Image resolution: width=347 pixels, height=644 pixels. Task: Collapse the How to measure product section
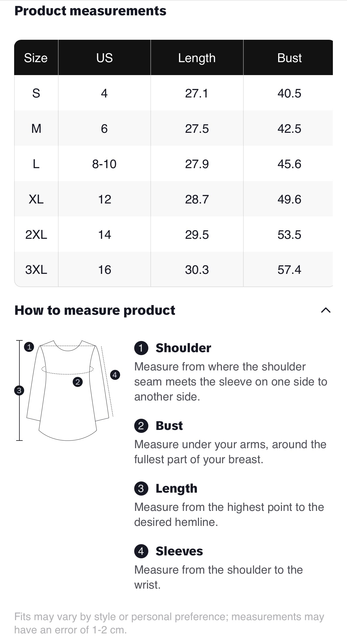326,310
